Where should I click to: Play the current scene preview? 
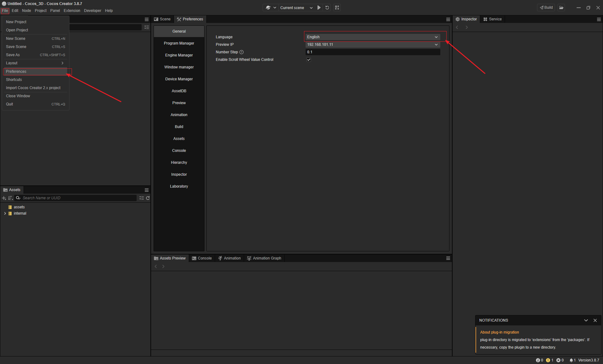[x=319, y=8]
